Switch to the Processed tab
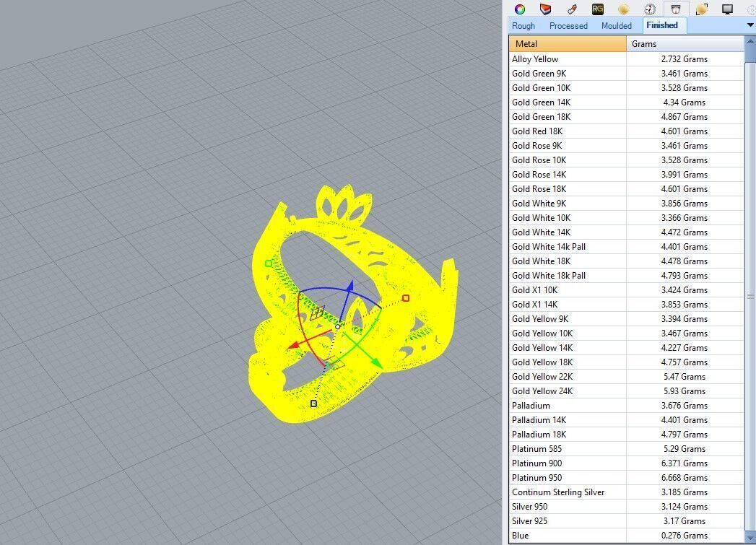756x545 pixels. (x=568, y=25)
